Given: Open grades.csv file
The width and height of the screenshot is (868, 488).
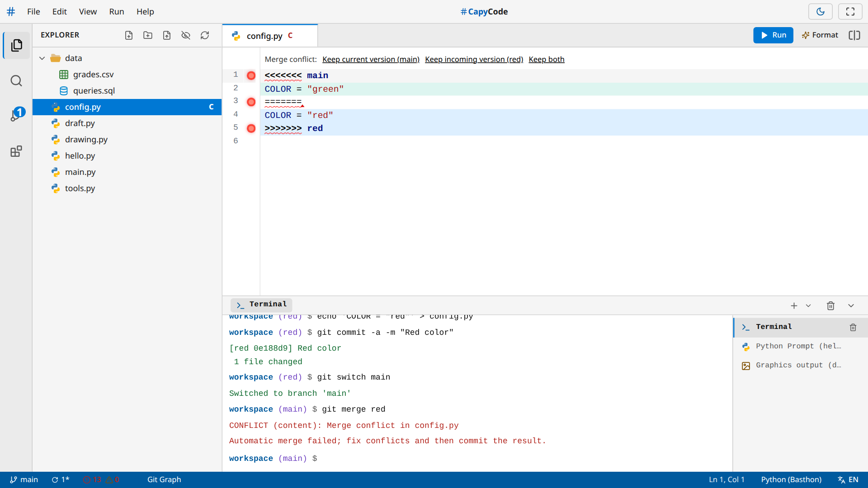Looking at the screenshot, I should [127, 75].
